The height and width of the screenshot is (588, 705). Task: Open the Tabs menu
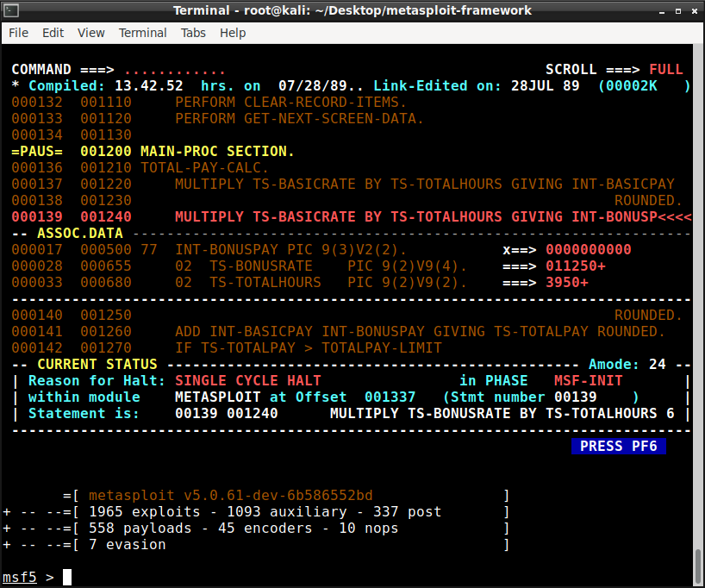tap(193, 33)
